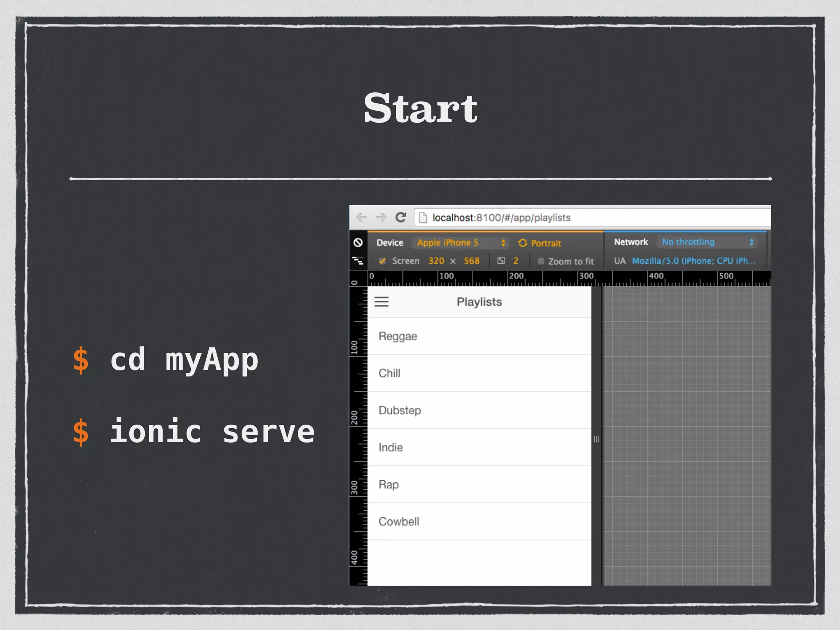The height and width of the screenshot is (630, 840).
Task: Click the browser back arrow
Action: (x=361, y=217)
